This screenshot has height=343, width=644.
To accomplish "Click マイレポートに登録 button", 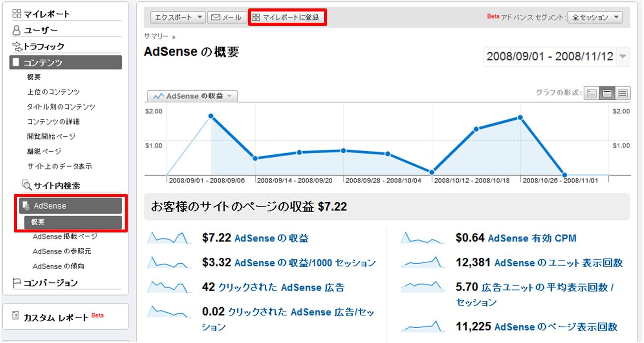I will pyautogui.click(x=287, y=17).
